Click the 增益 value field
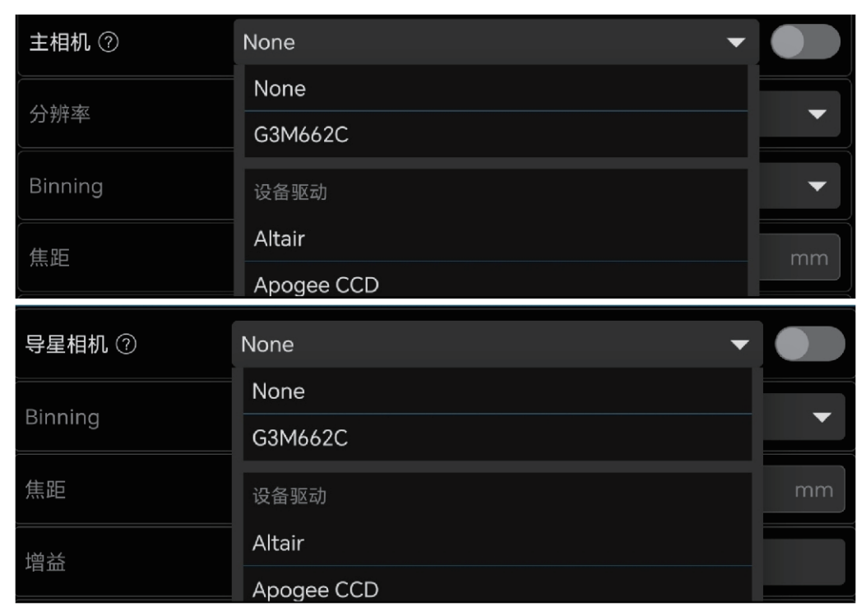 click(804, 563)
